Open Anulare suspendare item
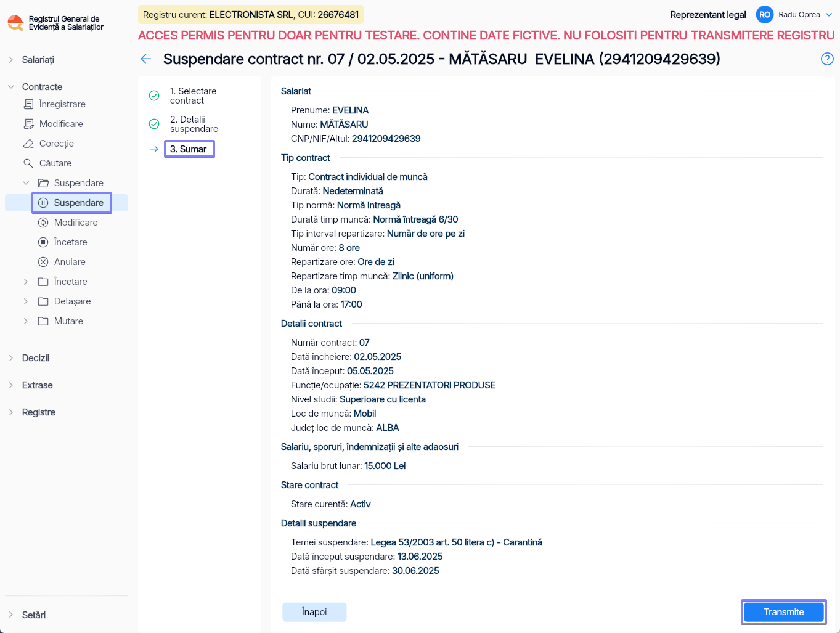This screenshot has width=840, height=633. 70,262
